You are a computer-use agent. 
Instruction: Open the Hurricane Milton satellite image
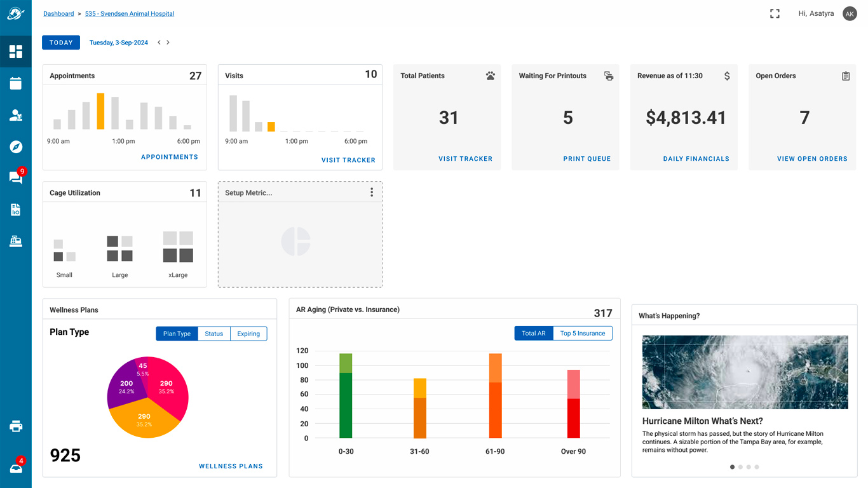click(745, 372)
